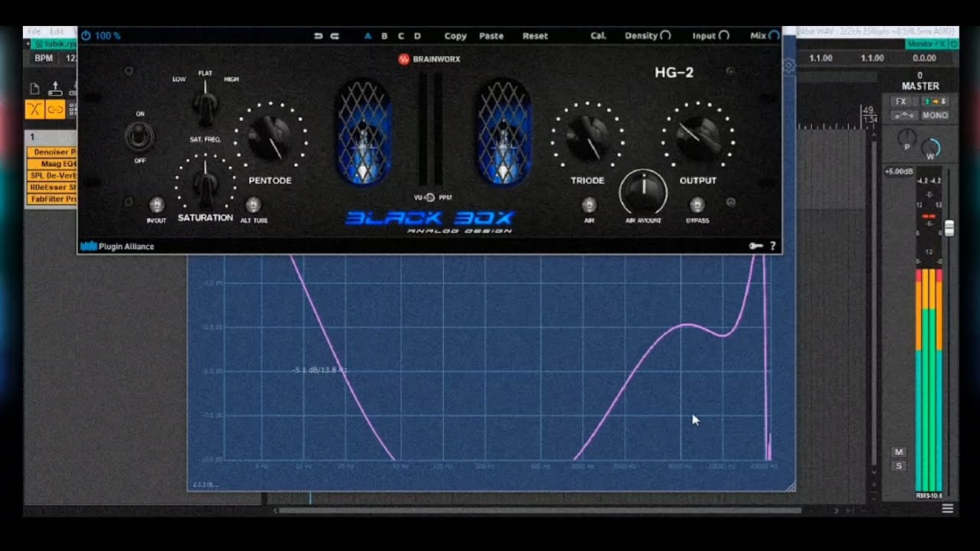Image resolution: width=980 pixels, height=551 pixels.
Task: Click the license key icon
Action: coord(756,246)
